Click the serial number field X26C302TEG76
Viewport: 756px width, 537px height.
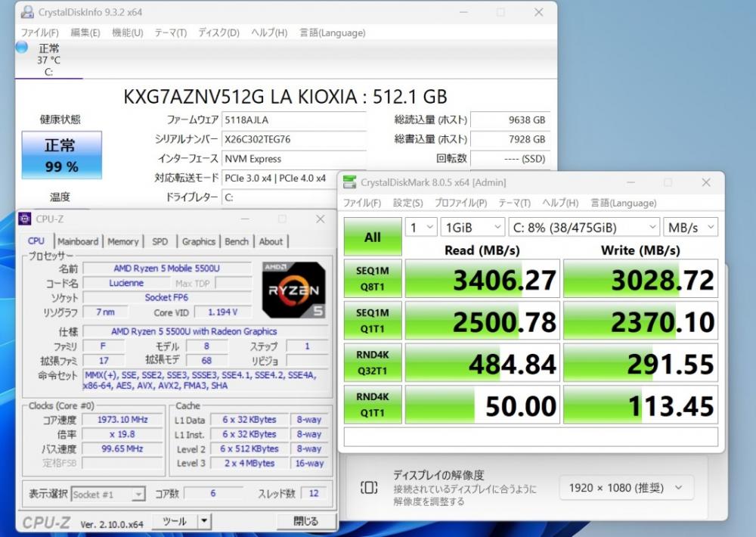[293, 139]
